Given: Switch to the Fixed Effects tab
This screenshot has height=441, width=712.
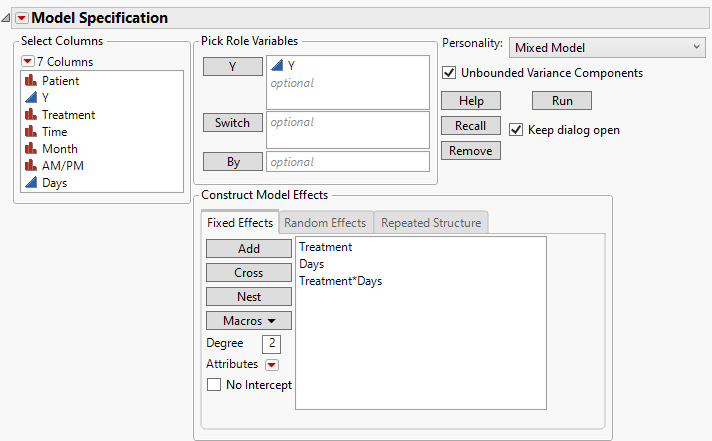Looking at the screenshot, I should pyautogui.click(x=240, y=223).
